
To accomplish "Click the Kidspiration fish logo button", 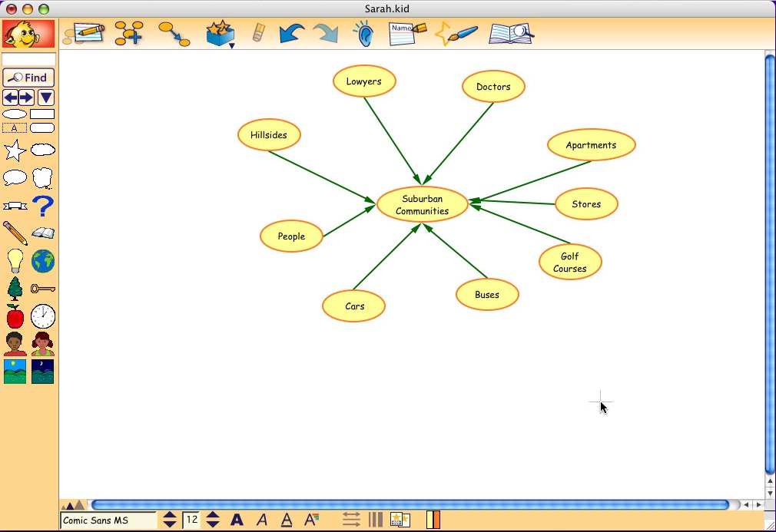I will (28, 34).
